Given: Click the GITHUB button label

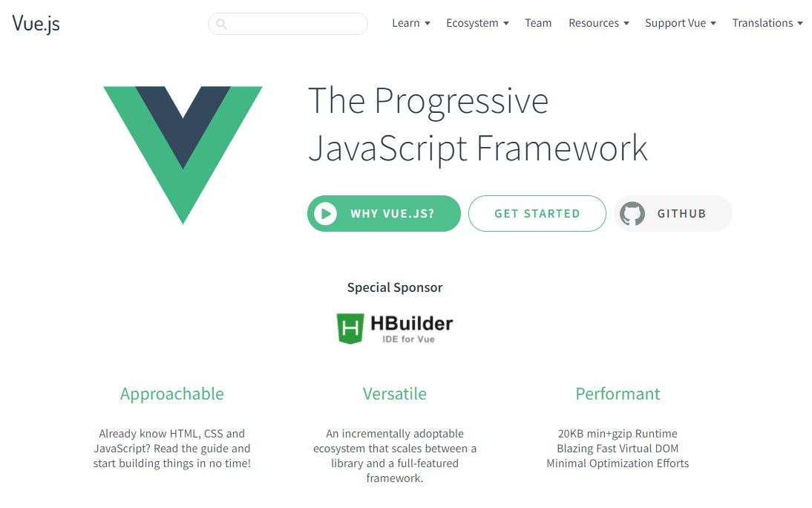Looking at the screenshot, I should (681, 214).
